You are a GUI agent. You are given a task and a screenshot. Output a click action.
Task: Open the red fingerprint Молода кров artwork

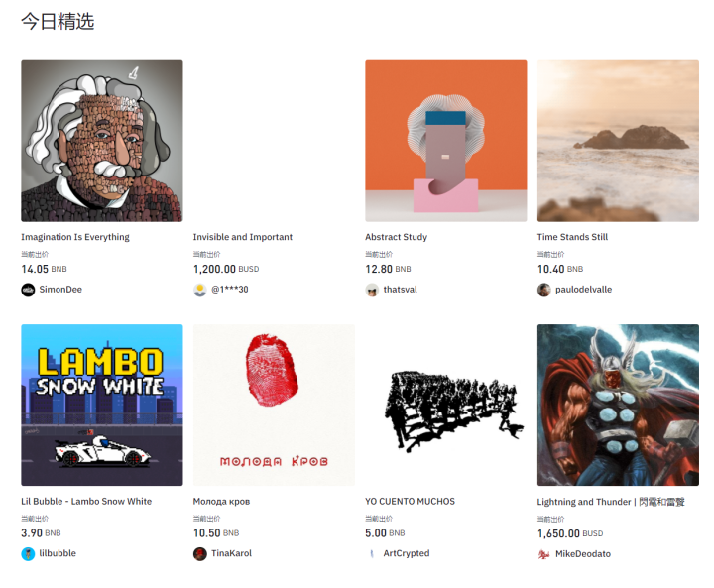tap(274, 405)
